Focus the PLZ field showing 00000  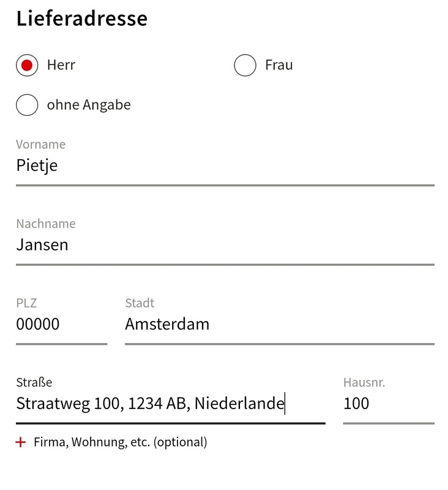click(61, 324)
